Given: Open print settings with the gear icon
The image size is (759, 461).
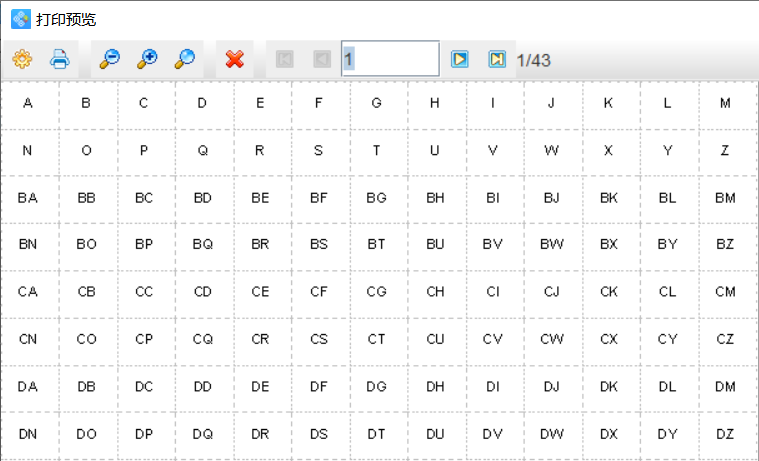Looking at the screenshot, I should pos(22,59).
